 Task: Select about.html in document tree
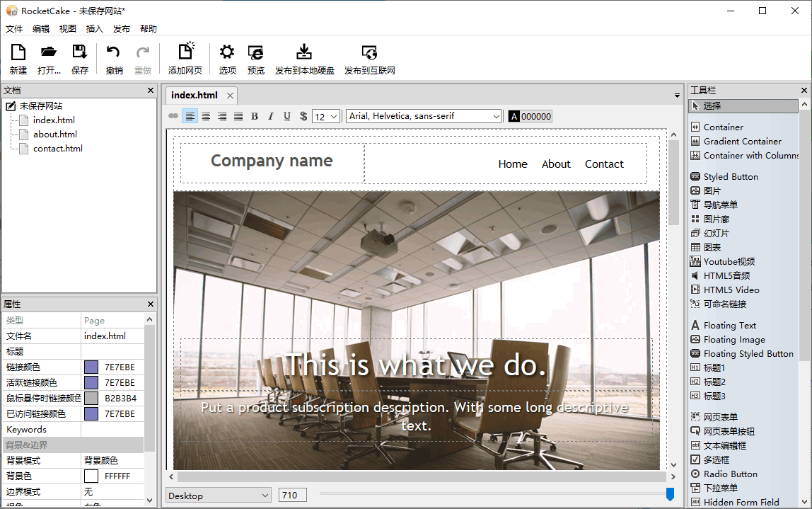(54, 134)
